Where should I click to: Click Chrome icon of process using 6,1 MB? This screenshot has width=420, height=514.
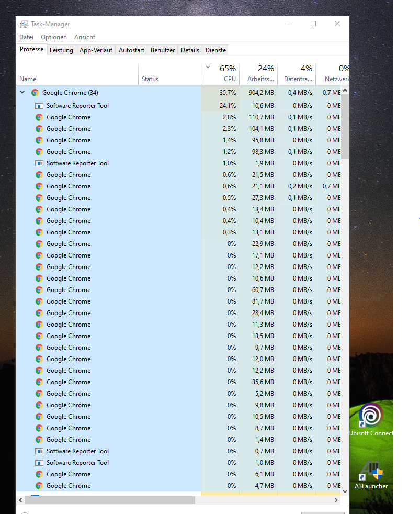pyautogui.click(x=39, y=474)
